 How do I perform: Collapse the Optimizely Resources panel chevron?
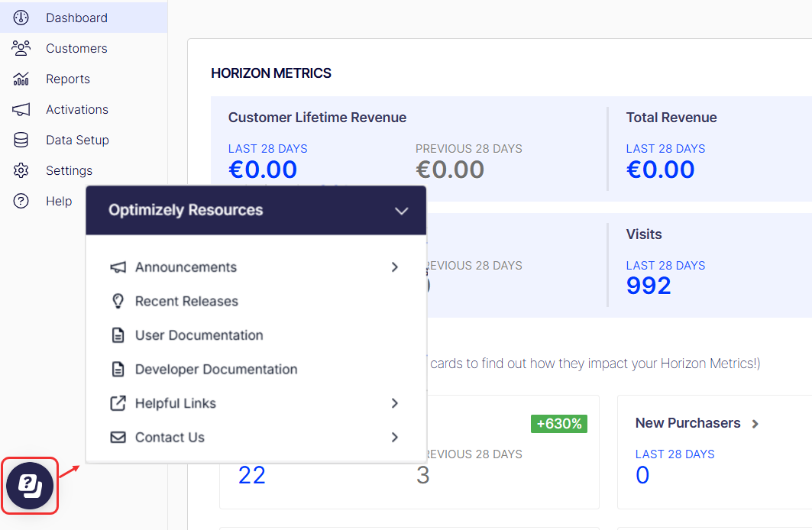point(401,211)
